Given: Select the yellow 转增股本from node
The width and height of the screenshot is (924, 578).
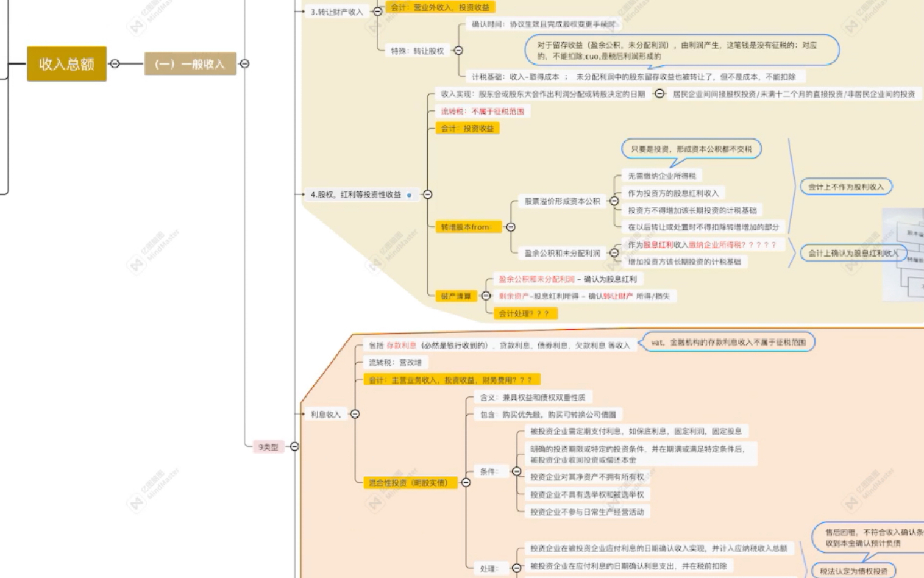Looking at the screenshot, I should coord(468,227).
